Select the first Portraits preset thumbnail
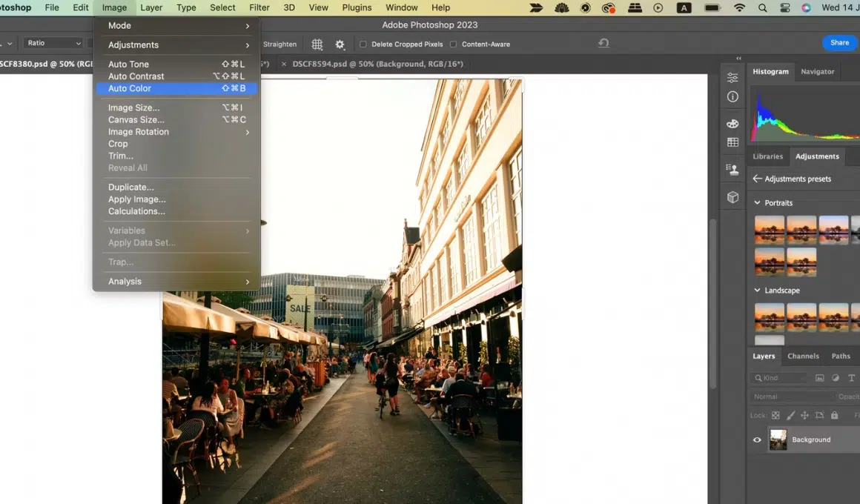The image size is (860, 504). [x=770, y=230]
